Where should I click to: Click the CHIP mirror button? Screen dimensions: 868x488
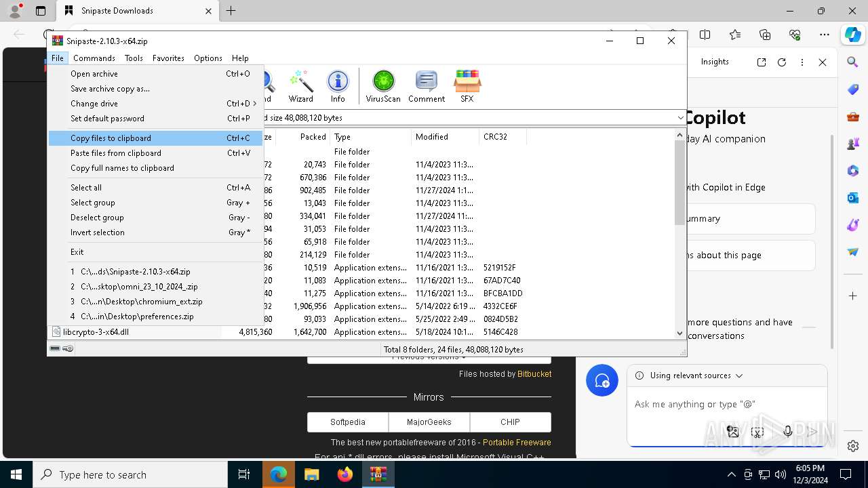[x=510, y=422]
